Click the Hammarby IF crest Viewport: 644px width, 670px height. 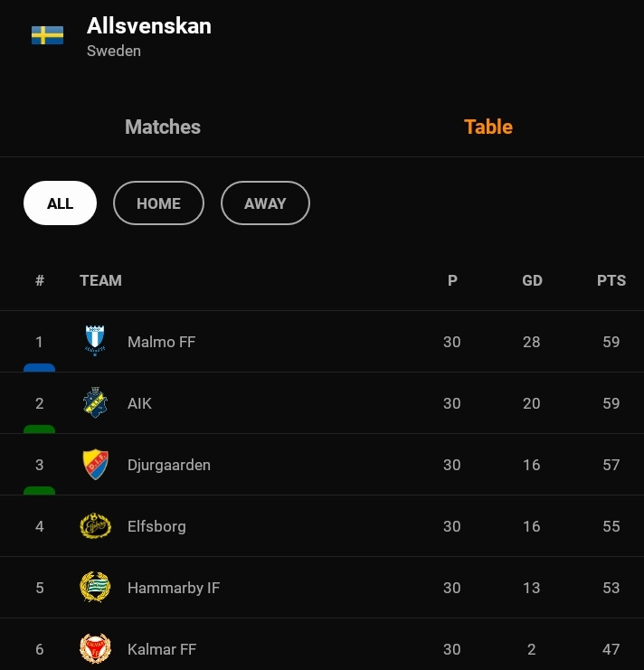(x=95, y=587)
